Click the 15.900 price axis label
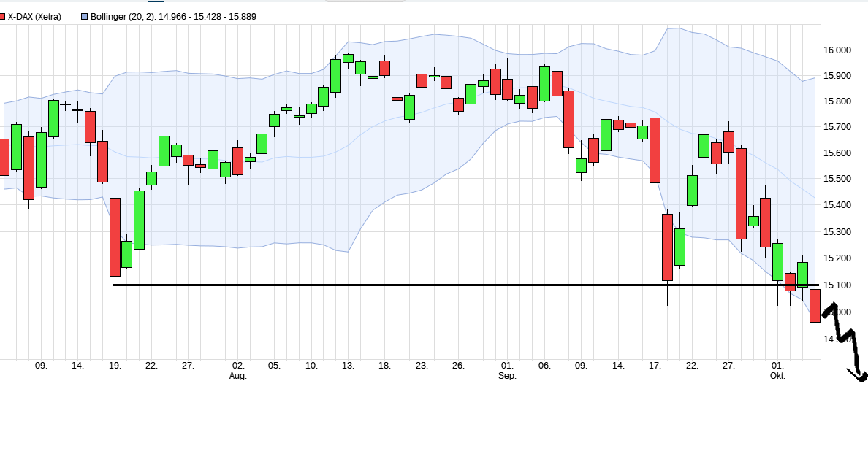 (x=837, y=76)
